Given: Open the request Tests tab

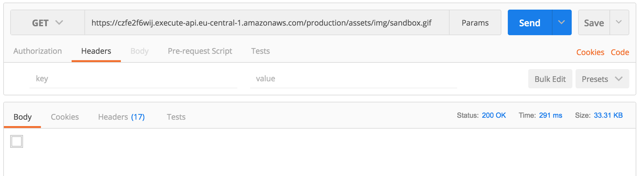Looking at the screenshot, I should click(x=260, y=51).
